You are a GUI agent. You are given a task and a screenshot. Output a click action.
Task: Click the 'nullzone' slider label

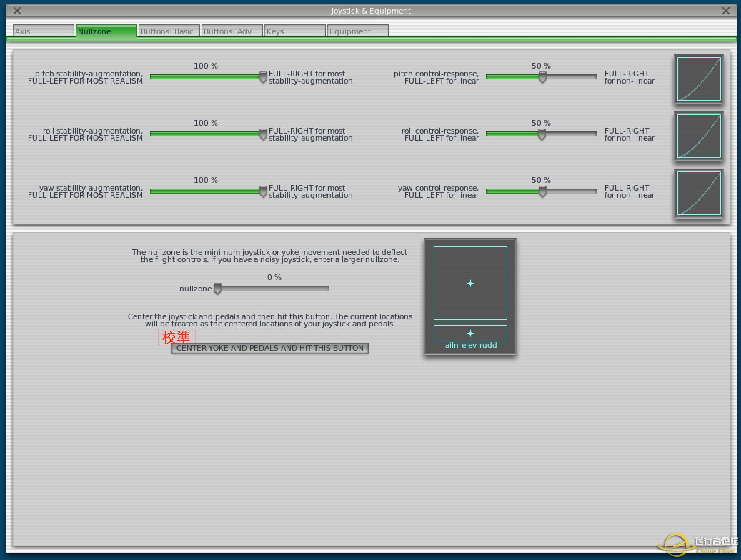(x=195, y=289)
